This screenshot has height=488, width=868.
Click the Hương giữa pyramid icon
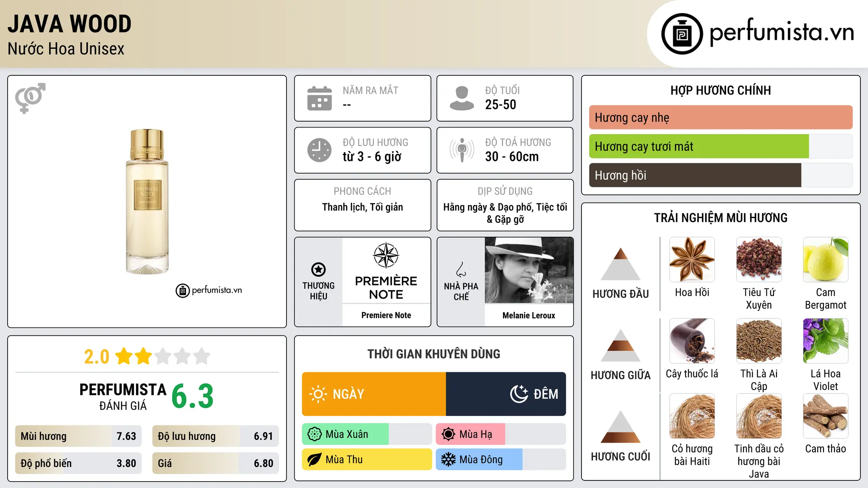click(x=621, y=346)
